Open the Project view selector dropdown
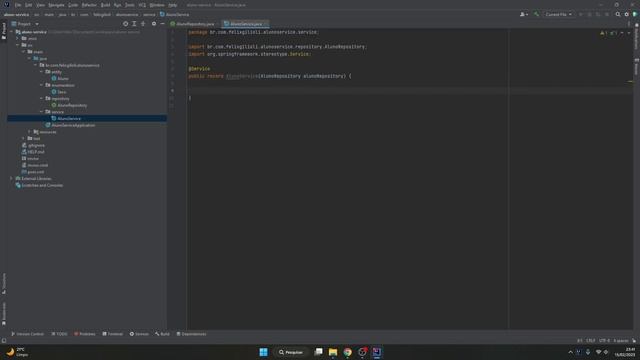 (x=25, y=24)
